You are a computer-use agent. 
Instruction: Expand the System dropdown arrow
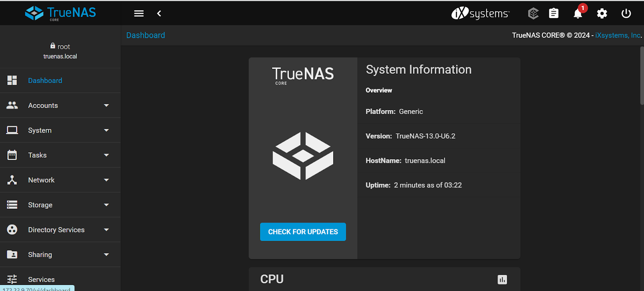click(106, 130)
